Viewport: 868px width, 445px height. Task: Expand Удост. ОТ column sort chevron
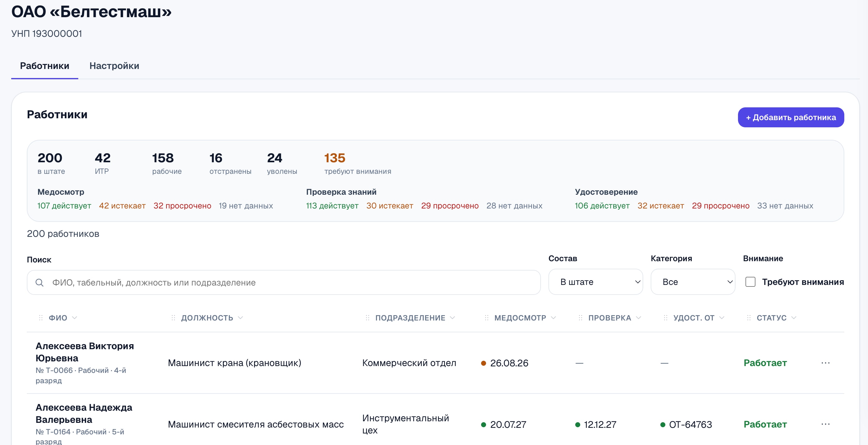tap(722, 318)
